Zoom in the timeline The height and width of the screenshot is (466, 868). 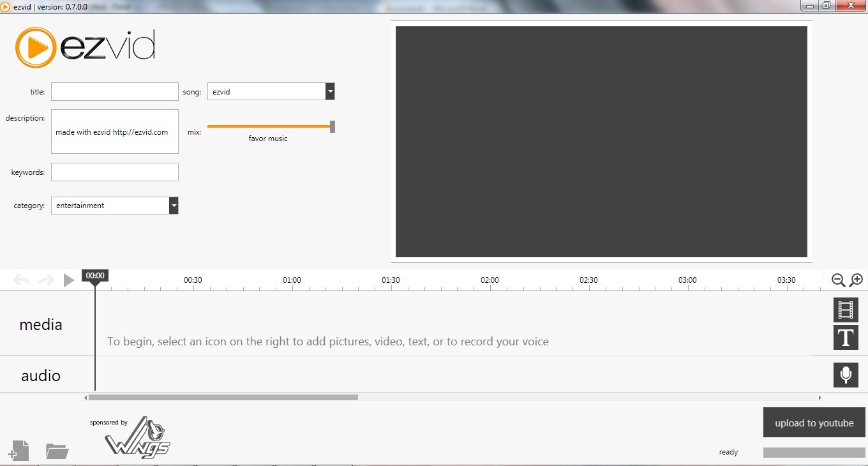pos(857,280)
